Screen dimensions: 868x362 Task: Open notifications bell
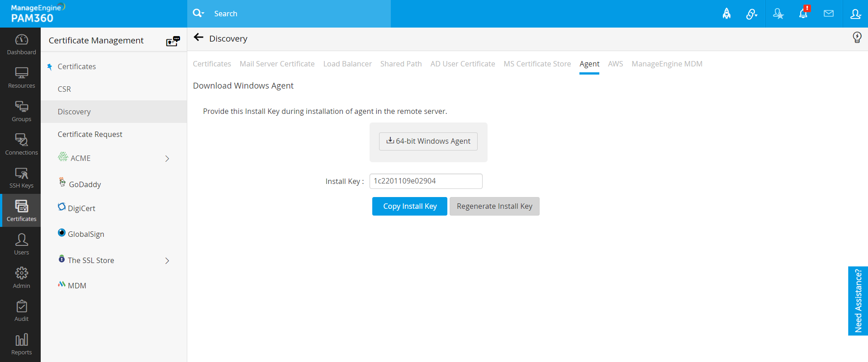[803, 13]
